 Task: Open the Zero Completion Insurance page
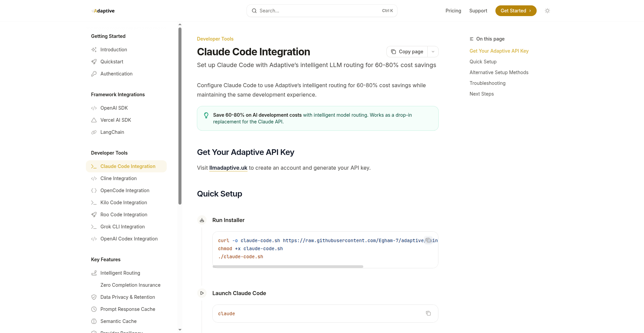[130, 285]
